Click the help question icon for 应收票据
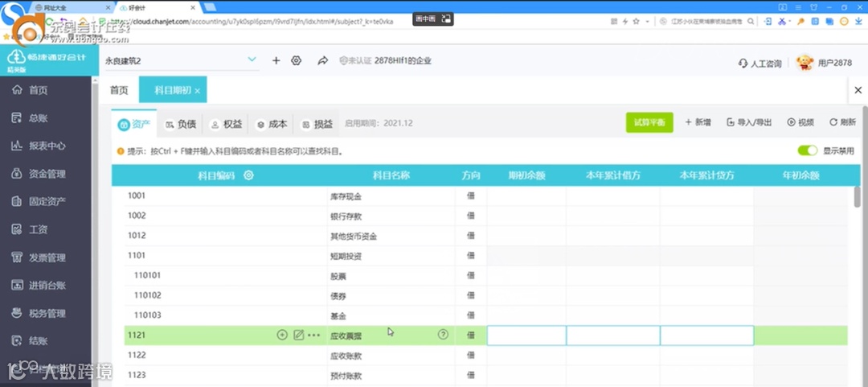Image resolution: width=868 pixels, height=387 pixels. click(443, 335)
